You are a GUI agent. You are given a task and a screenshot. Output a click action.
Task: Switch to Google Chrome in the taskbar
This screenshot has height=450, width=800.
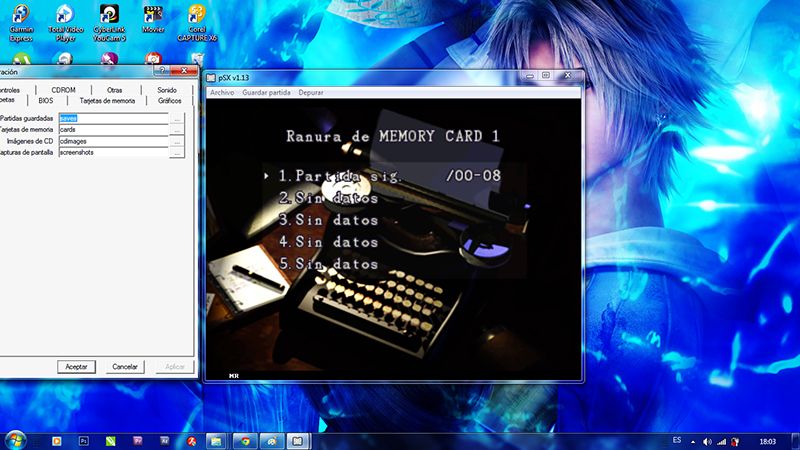pos(245,441)
